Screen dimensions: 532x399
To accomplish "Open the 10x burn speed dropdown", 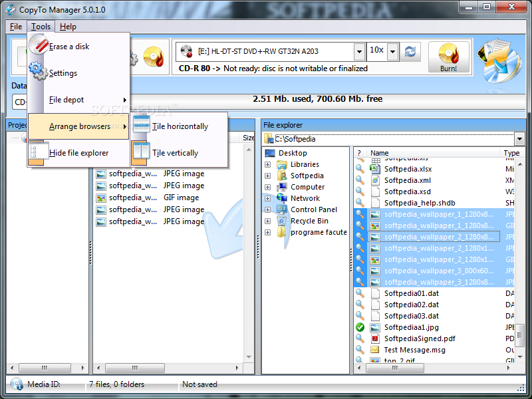I will 392,52.
